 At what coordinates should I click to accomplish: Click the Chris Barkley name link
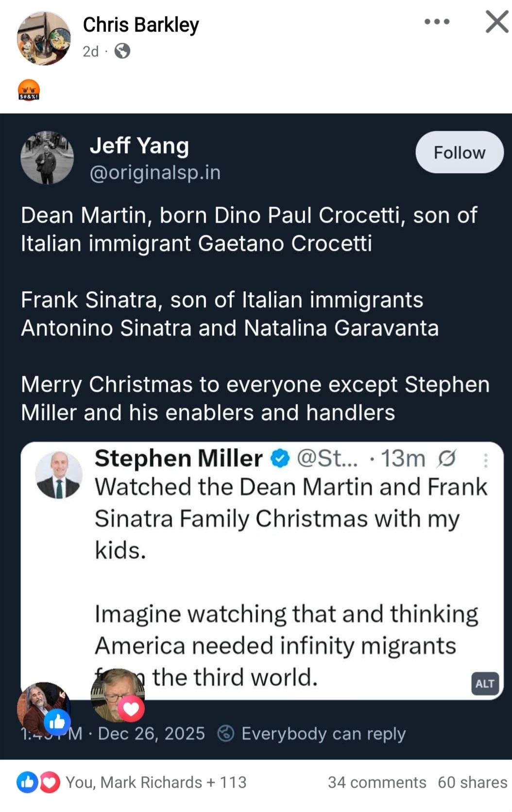pos(141,25)
